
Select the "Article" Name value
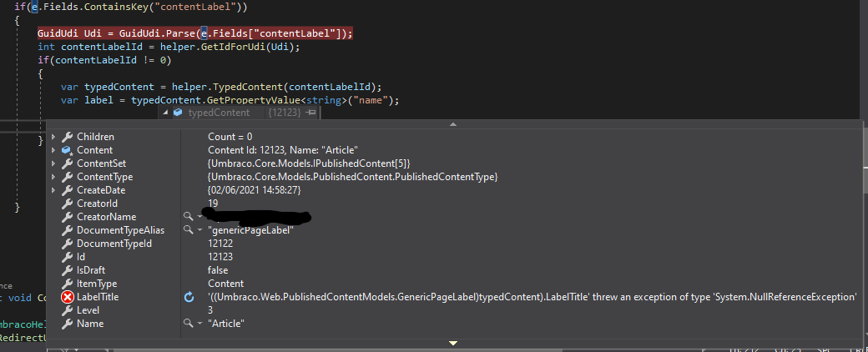pos(226,323)
